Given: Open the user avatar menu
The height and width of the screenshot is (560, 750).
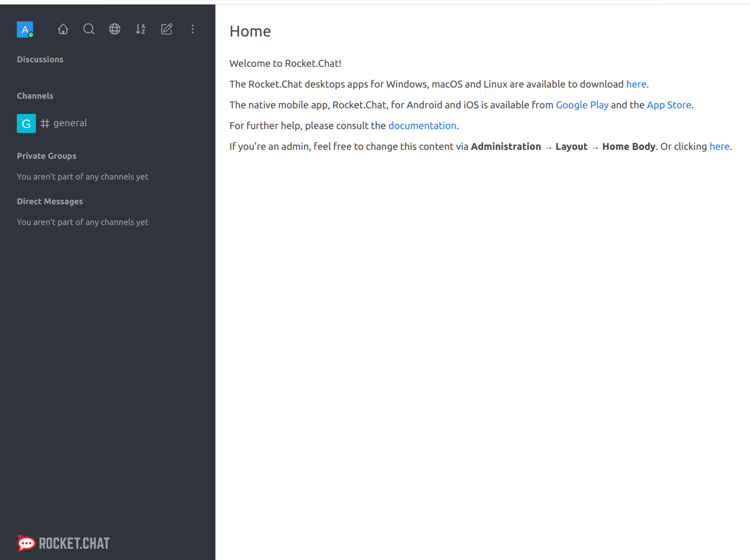Looking at the screenshot, I should pos(25,29).
